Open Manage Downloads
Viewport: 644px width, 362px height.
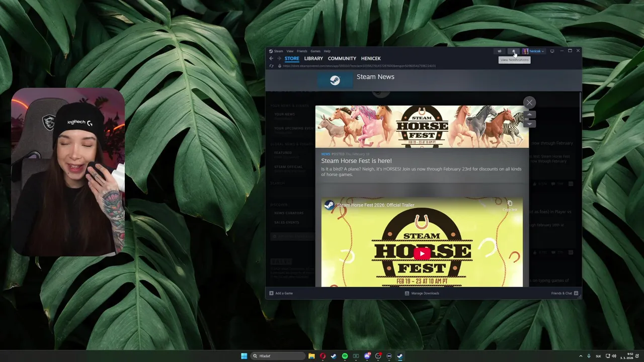[x=422, y=293]
